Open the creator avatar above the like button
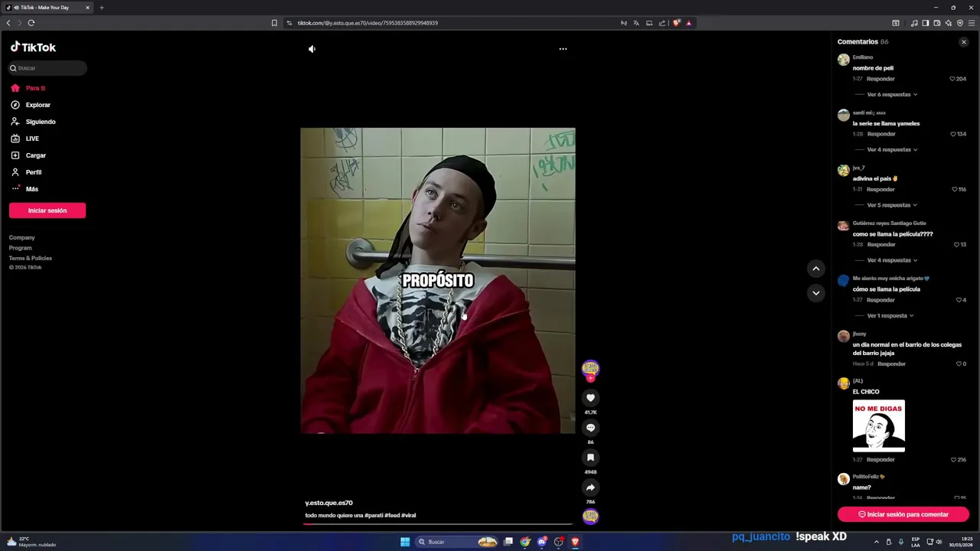Screen dimensions: 980x551 [590, 369]
